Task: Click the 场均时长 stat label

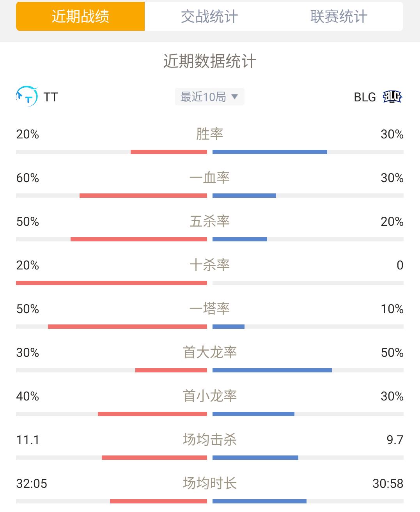Action: point(210,484)
